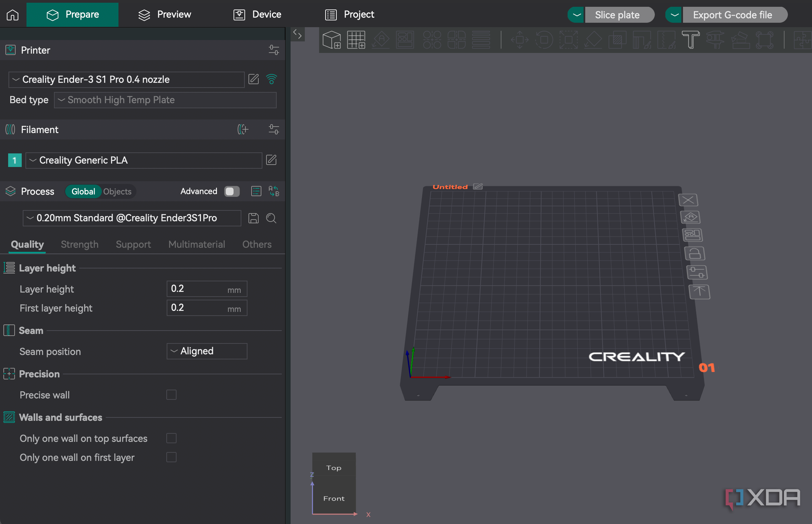
Task: Click the bottom plate icon with the upward arrow
Action: (x=699, y=292)
